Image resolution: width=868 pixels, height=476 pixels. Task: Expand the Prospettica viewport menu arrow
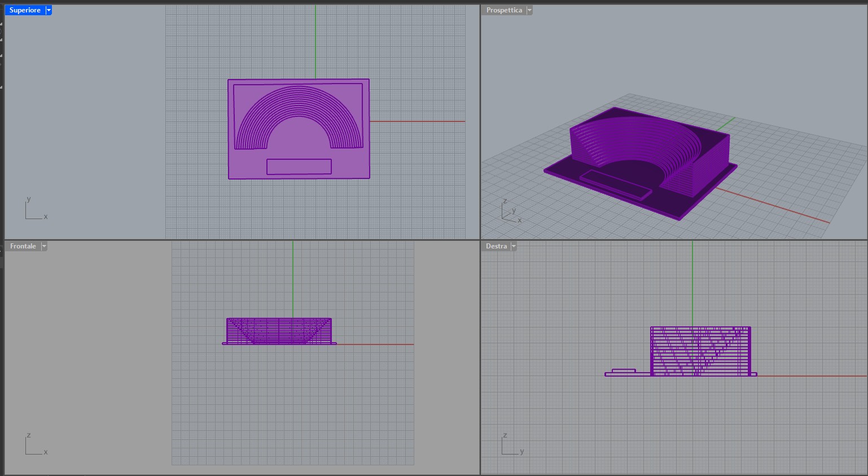[529, 10]
